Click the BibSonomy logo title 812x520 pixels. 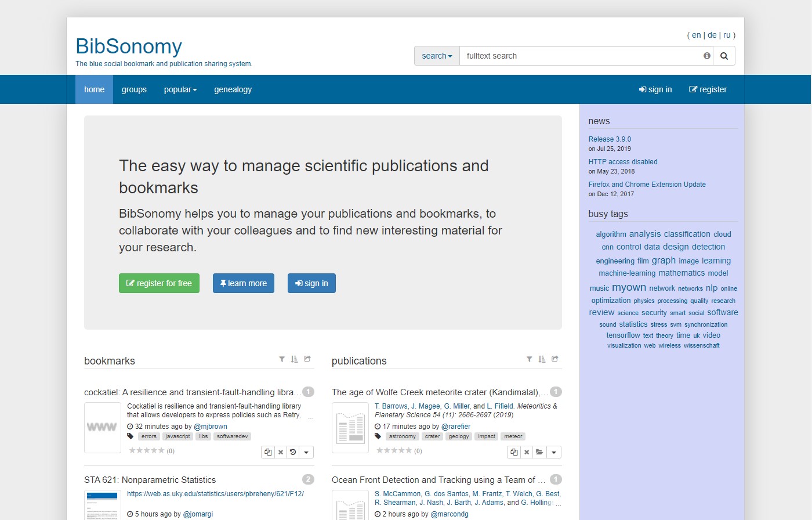pyautogui.click(x=129, y=46)
